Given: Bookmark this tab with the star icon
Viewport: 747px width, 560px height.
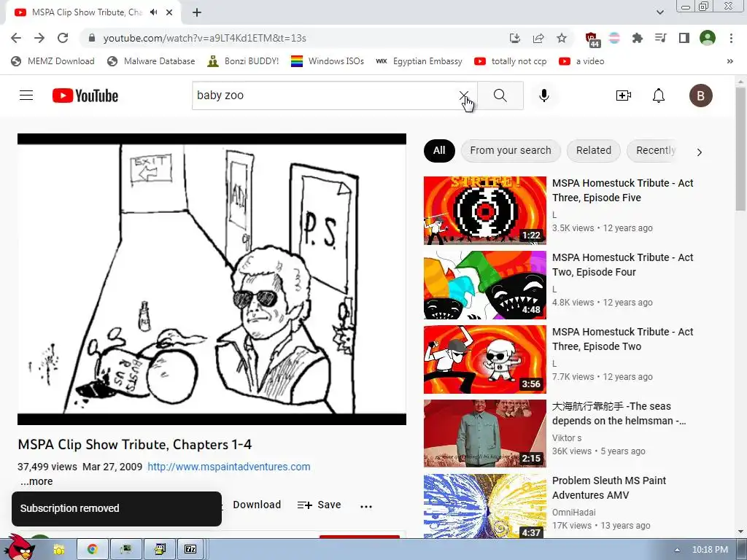Looking at the screenshot, I should click(x=562, y=38).
